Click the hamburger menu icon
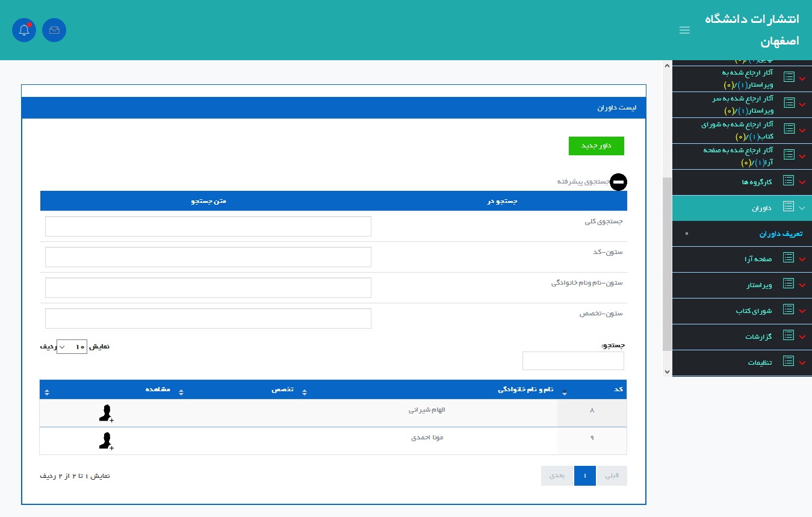812x517 pixels. (684, 30)
